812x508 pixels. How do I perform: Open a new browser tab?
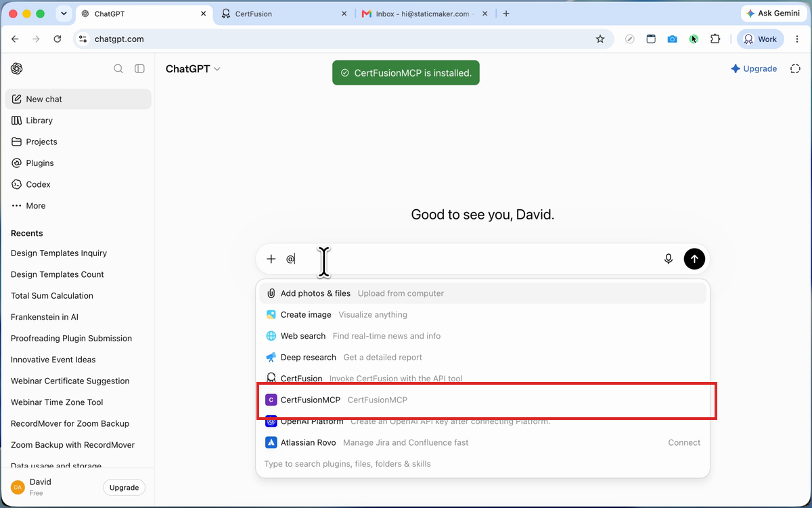[x=506, y=14]
